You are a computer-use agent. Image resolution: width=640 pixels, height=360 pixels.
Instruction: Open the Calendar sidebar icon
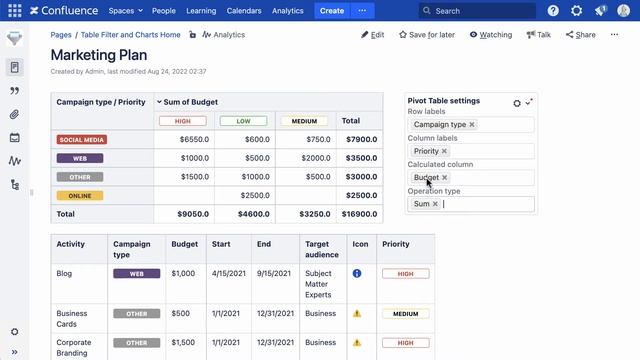(x=15, y=138)
